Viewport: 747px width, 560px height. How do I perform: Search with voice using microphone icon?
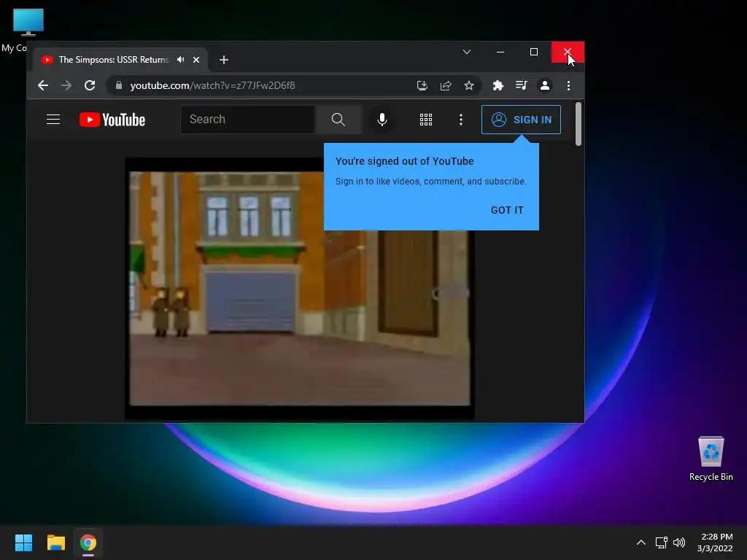point(382,120)
